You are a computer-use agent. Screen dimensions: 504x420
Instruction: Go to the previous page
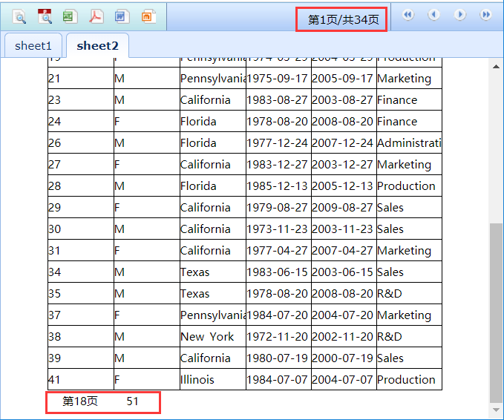pyautogui.click(x=434, y=14)
